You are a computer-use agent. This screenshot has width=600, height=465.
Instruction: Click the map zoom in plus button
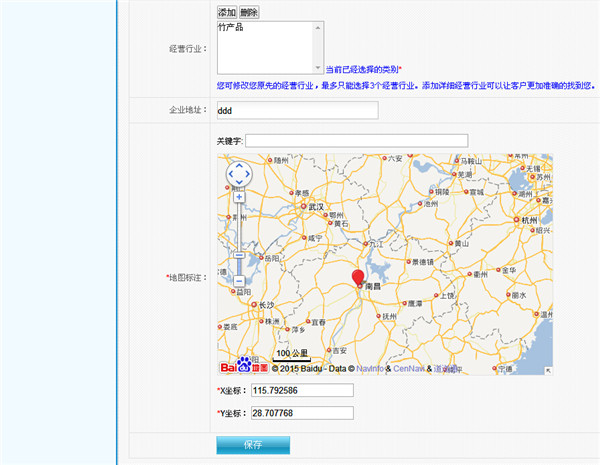pyautogui.click(x=239, y=197)
